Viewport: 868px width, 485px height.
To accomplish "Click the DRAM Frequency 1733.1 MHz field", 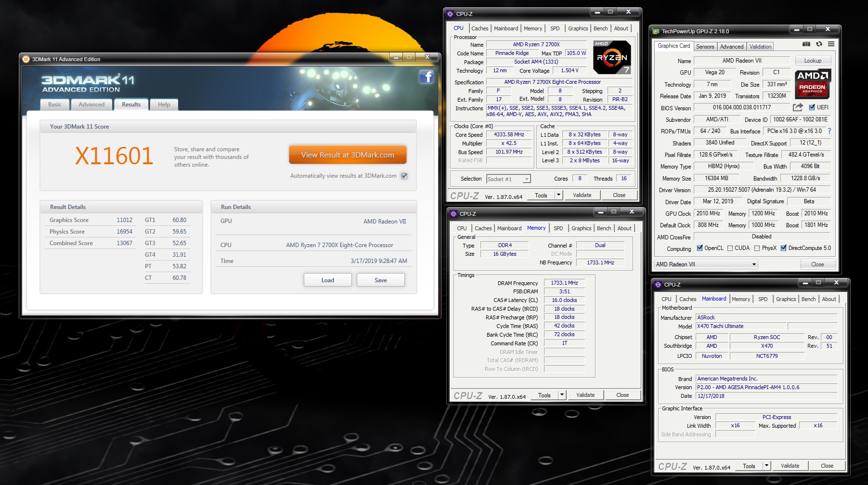I will 564,283.
